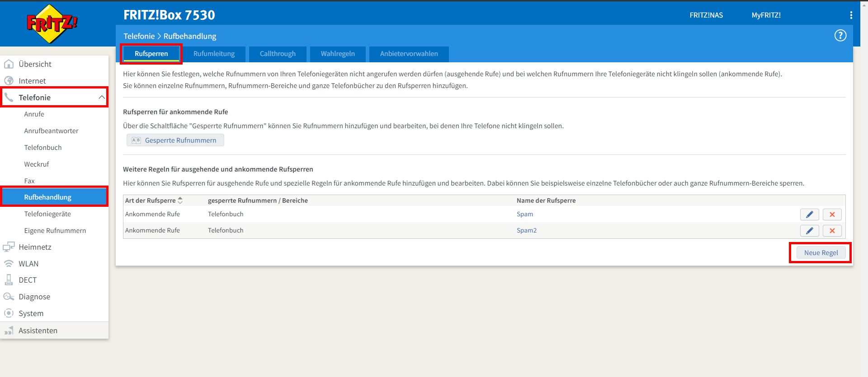Expand the WLAN sidebar section

(28, 264)
